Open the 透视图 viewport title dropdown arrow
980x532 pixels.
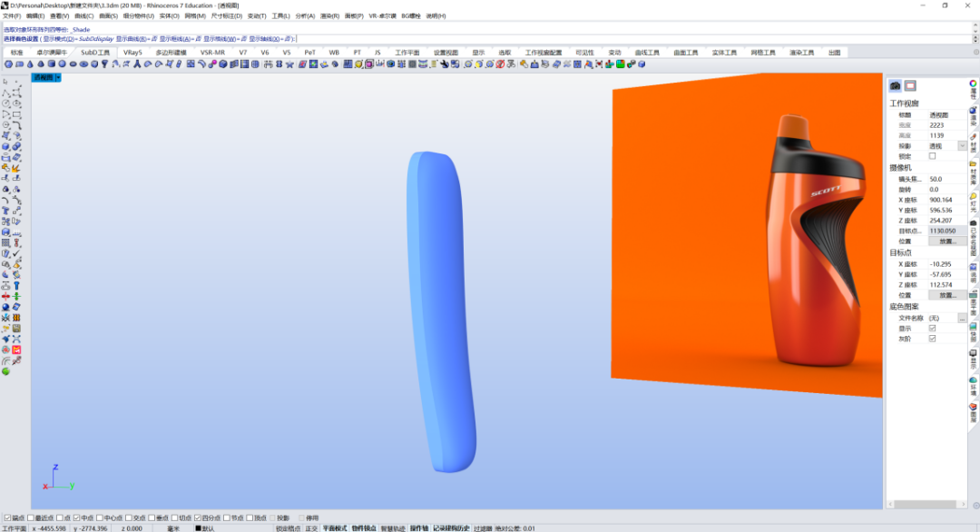click(58, 77)
